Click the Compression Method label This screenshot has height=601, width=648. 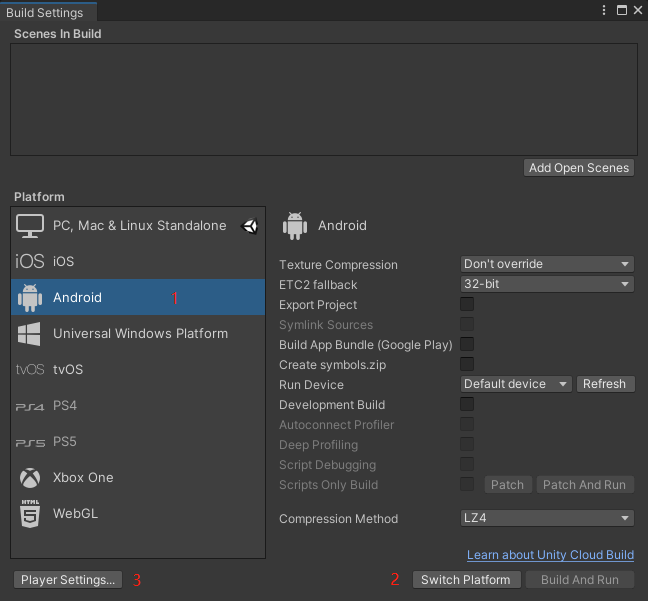pyautogui.click(x=338, y=519)
